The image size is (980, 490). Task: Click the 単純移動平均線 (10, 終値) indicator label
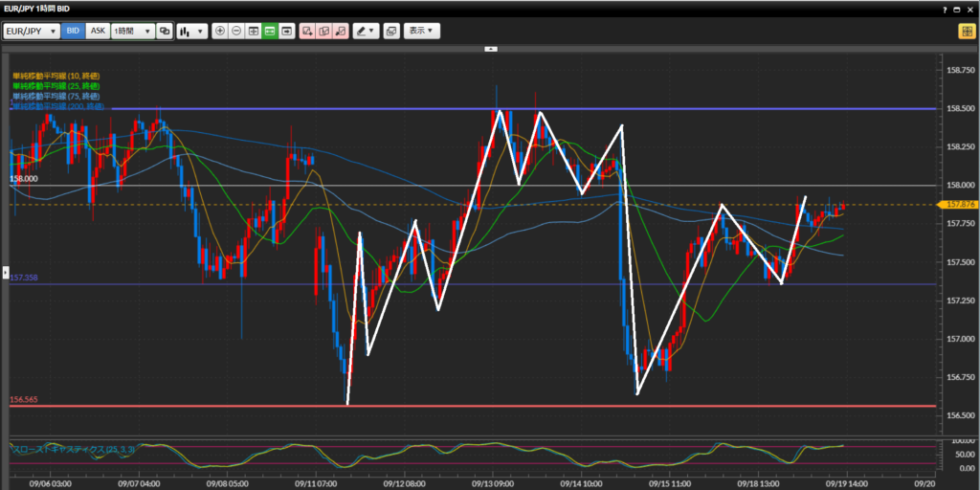(56, 76)
